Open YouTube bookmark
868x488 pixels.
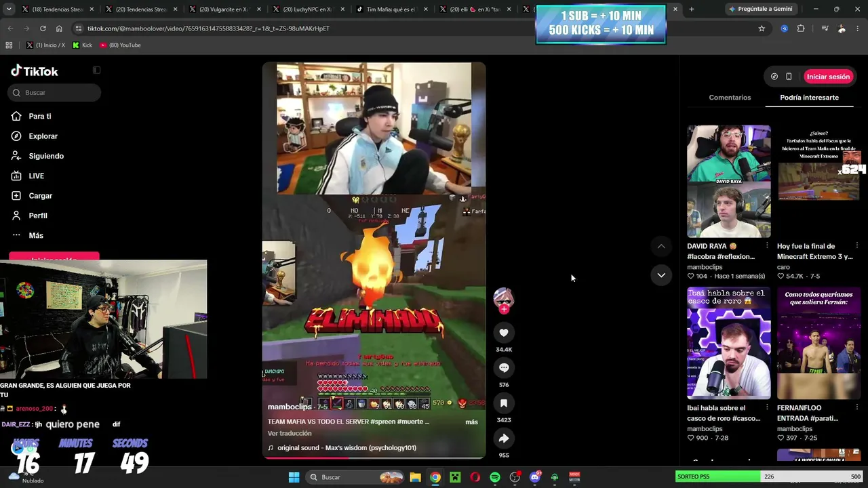pyautogui.click(x=120, y=45)
